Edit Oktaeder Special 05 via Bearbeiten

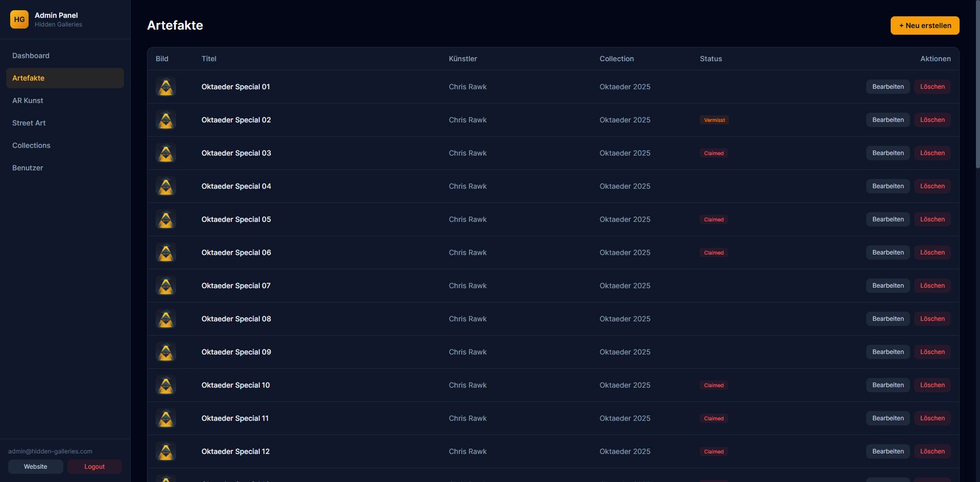coord(888,219)
